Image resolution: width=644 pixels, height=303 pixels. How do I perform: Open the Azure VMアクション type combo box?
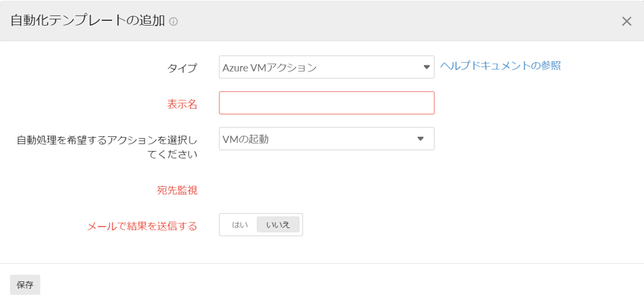[317, 67]
